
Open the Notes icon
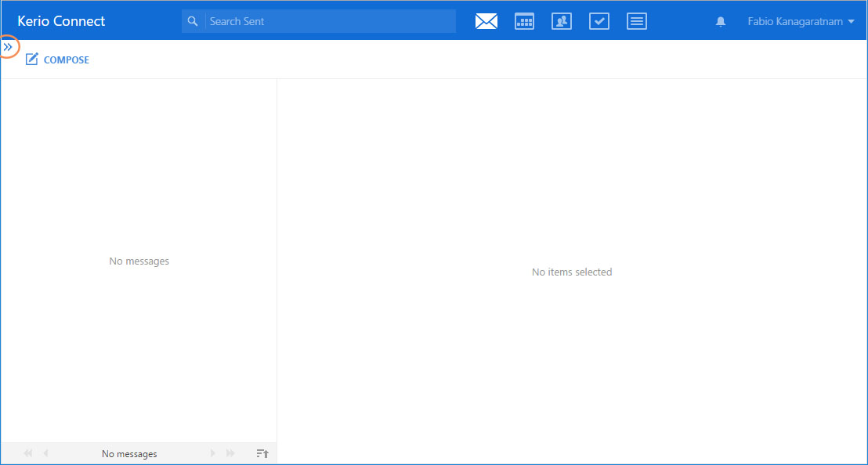637,22
